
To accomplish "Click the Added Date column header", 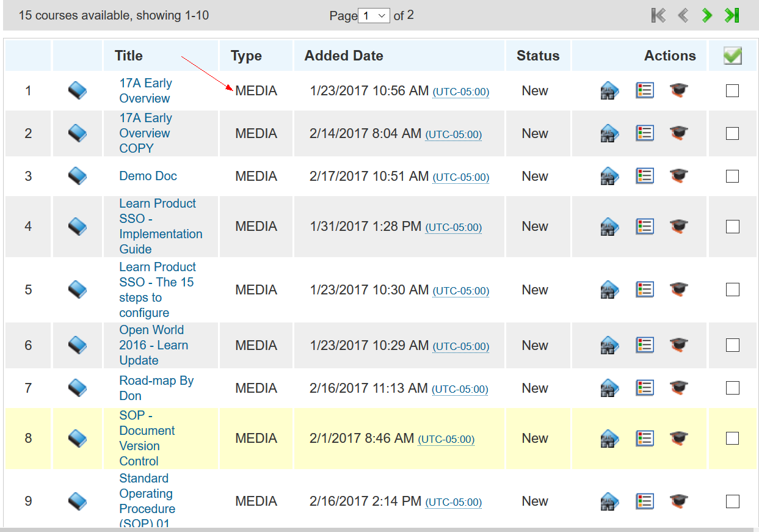I will tap(344, 56).
